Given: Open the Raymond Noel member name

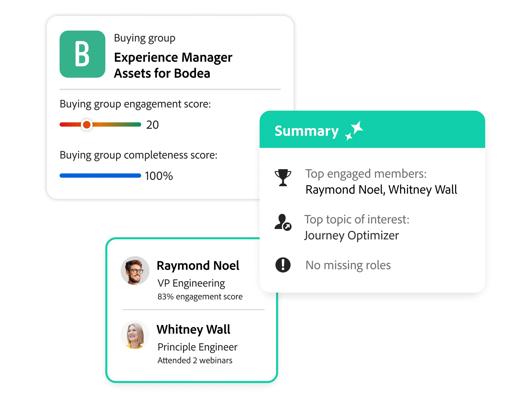Looking at the screenshot, I should tap(198, 265).
